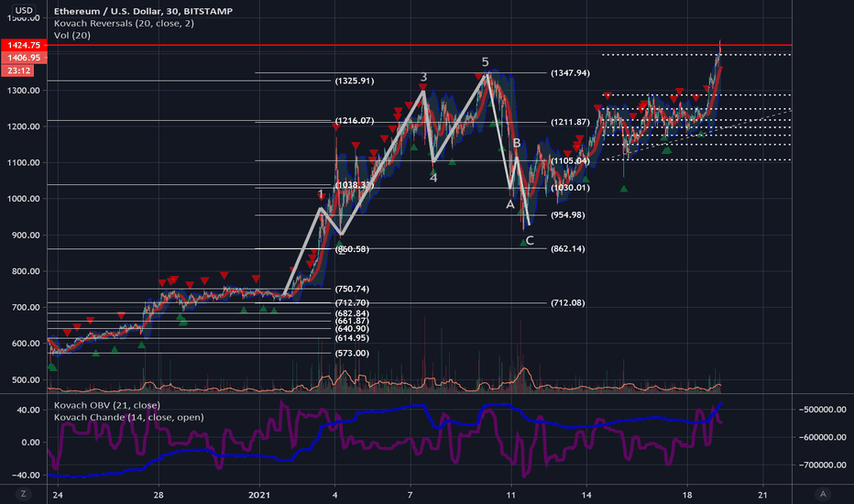
Task: Click the (1325.91) Fibonacci level label
Action: (355, 81)
